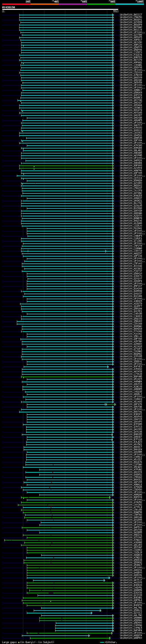Click the cyan alignment bar for UniRef100_A8Q9T4
The width and height of the screenshot is (146, 644).
(x=56, y=636)
